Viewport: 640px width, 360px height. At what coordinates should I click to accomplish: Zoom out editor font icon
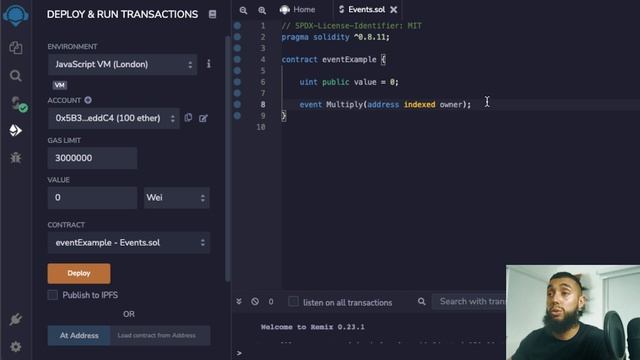tap(243, 10)
